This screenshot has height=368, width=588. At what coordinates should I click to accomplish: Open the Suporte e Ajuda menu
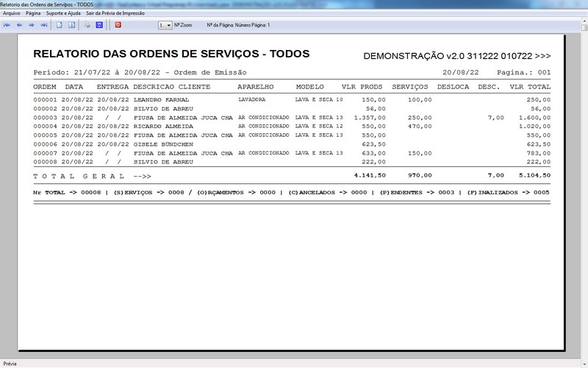pyautogui.click(x=63, y=13)
